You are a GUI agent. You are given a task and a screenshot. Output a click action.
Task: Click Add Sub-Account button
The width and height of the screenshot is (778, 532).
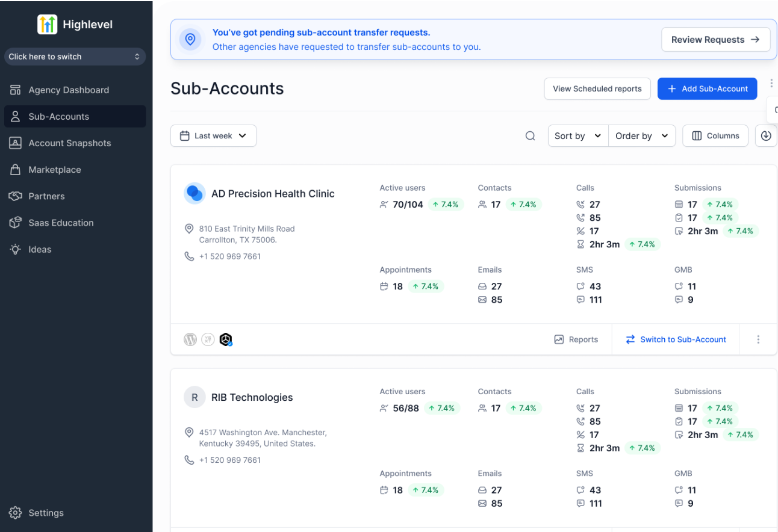pos(707,88)
